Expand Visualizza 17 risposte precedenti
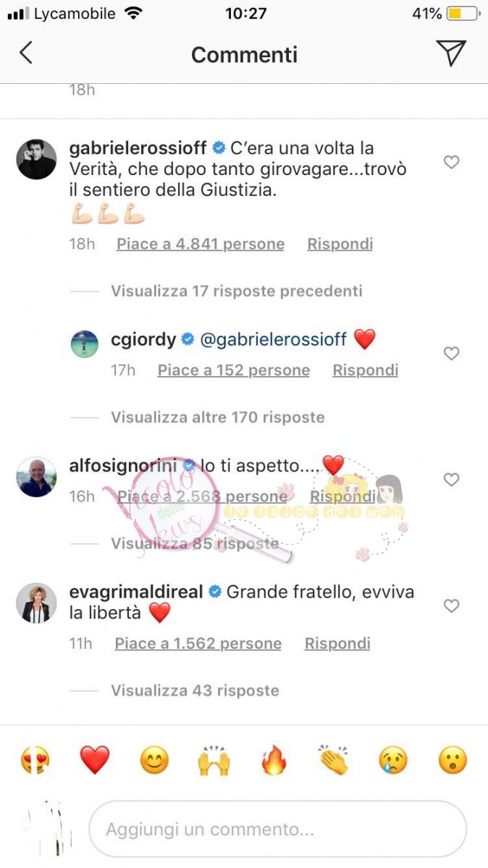This screenshot has height=868, width=488. pyautogui.click(x=237, y=291)
